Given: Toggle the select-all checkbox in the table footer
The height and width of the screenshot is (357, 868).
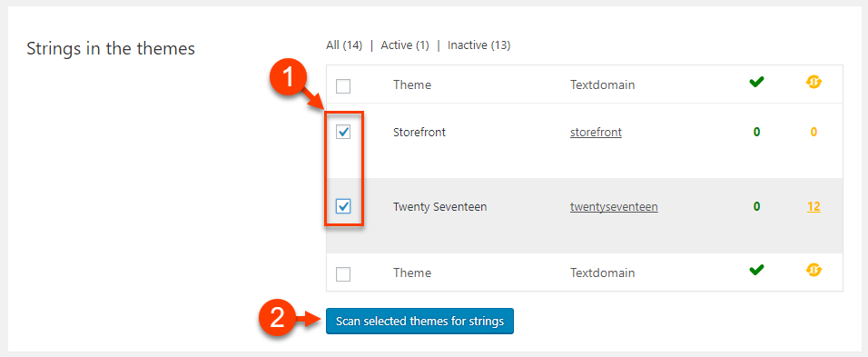Looking at the screenshot, I should pos(344,274).
